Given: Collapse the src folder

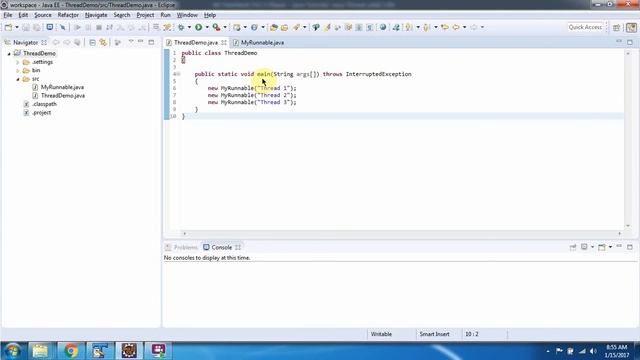Looking at the screenshot, I should [x=18, y=79].
